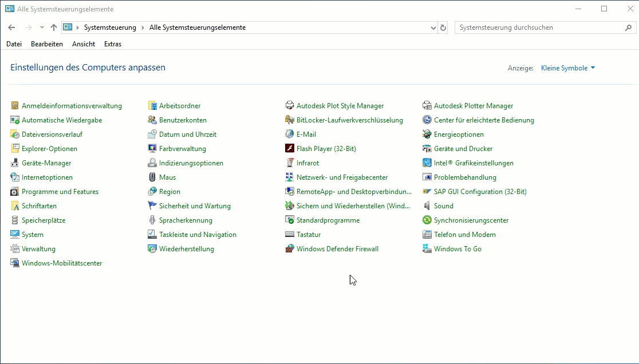This screenshot has width=639, height=364.
Task: Click the Anmeldeinformationsverwaltung safe icon
Action: [15, 106]
